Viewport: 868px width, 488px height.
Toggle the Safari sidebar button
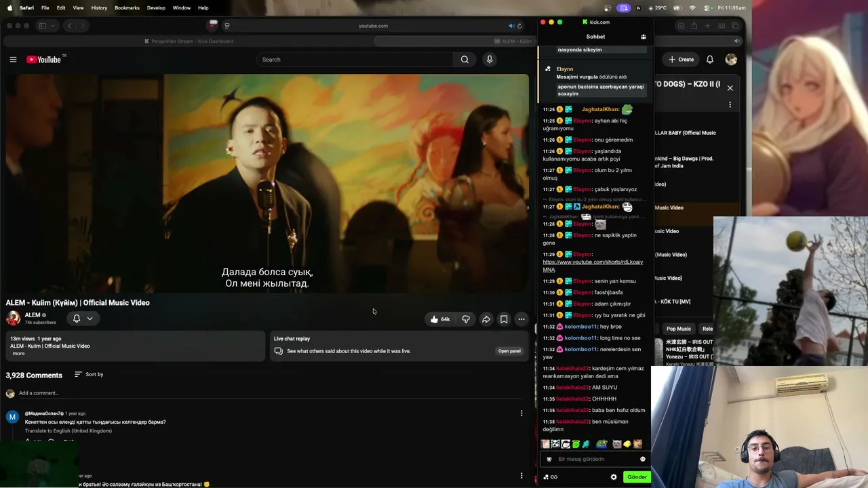pos(42,26)
